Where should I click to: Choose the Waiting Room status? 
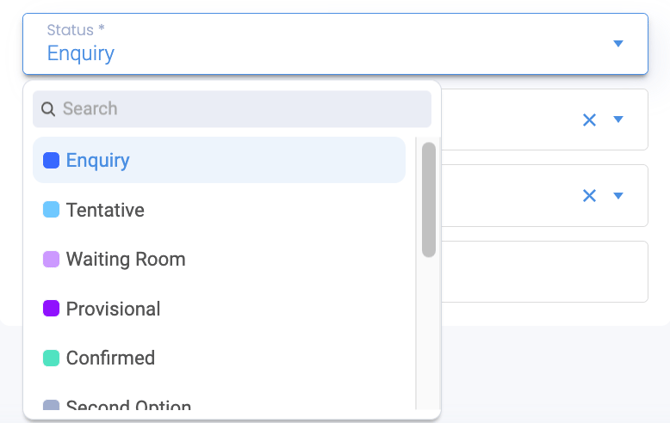point(219,259)
